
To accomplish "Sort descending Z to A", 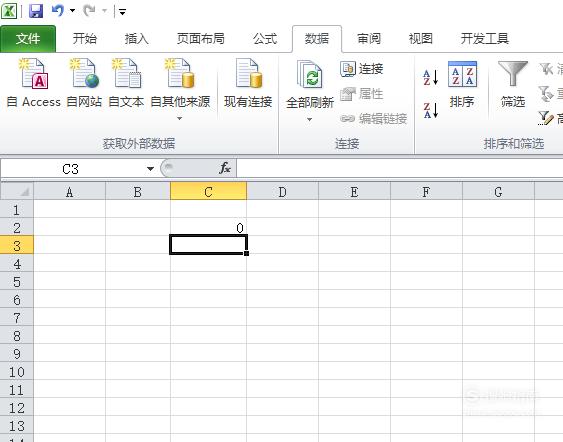I will coord(431,111).
